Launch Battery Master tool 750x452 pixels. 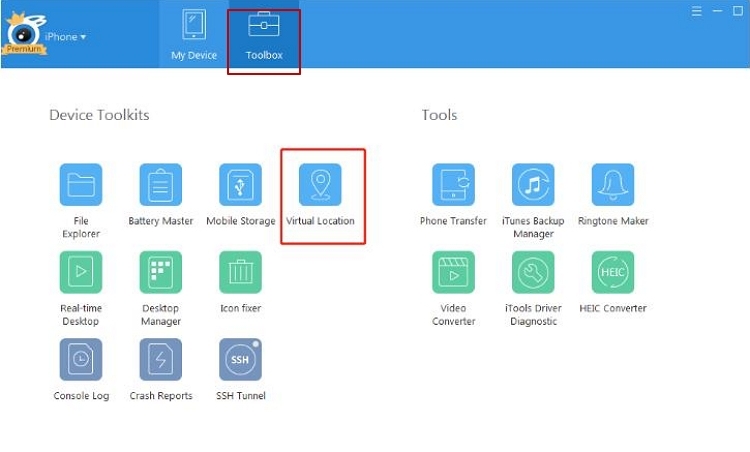[x=161, y=185]
